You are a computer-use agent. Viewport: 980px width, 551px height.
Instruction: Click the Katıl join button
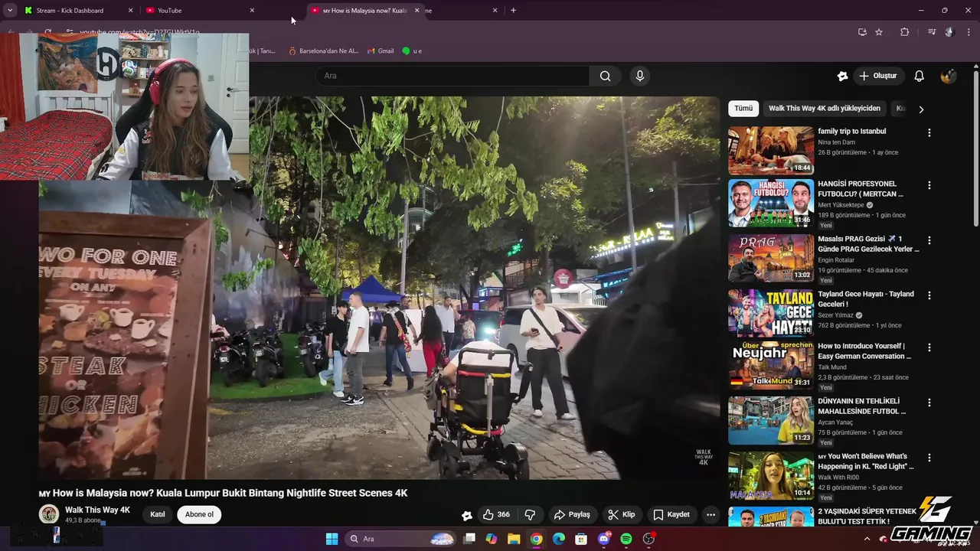click(x=158, y=514)
